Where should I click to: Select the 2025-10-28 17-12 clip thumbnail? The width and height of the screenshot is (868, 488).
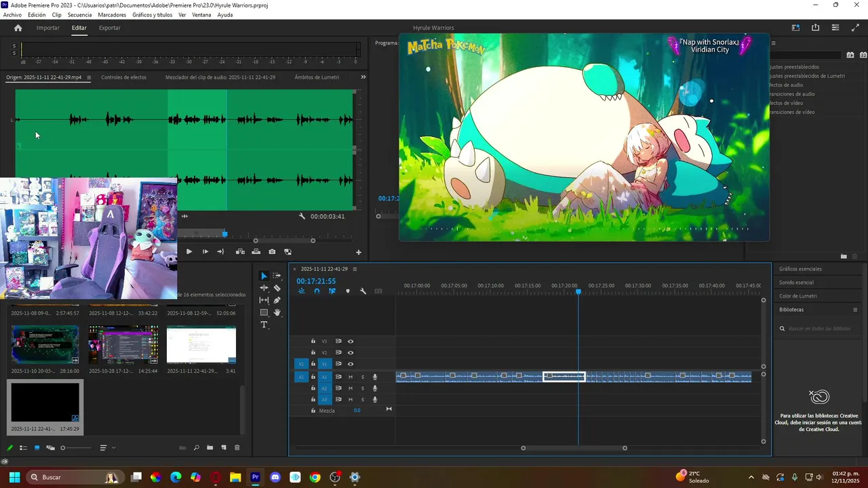coord(123,345)
